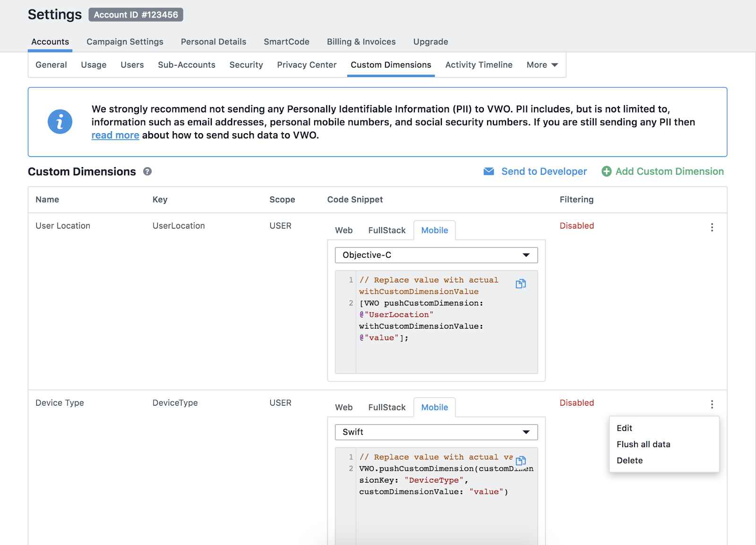Screen dimensions: 756x545
Task: Click the blue info icon in the PII notice
Action: pos(60,122)
